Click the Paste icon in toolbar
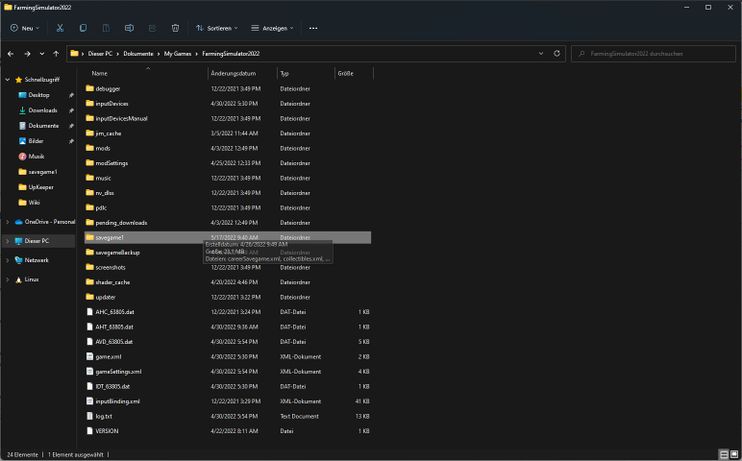742x461 pixels. click(x=106, y=28)
